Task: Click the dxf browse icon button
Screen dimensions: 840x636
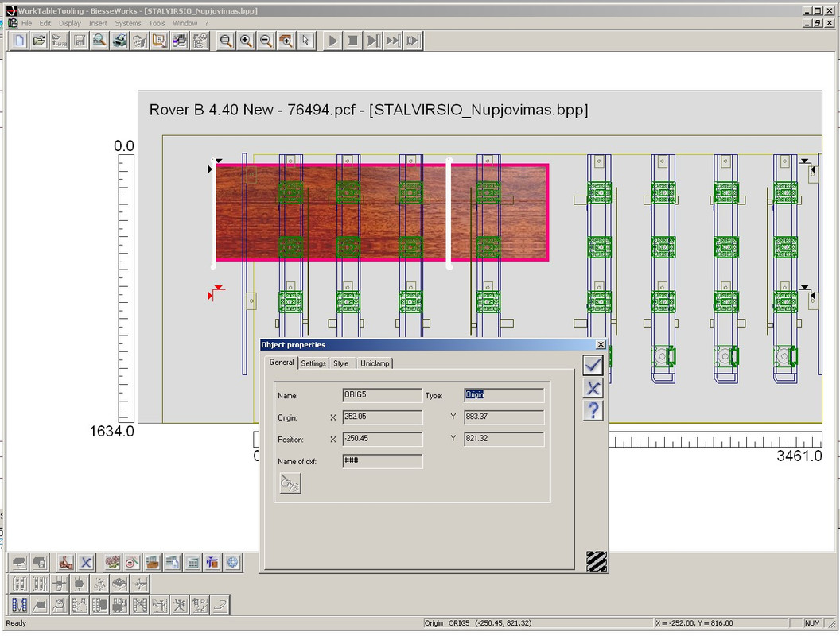Action: click(290, 483)
